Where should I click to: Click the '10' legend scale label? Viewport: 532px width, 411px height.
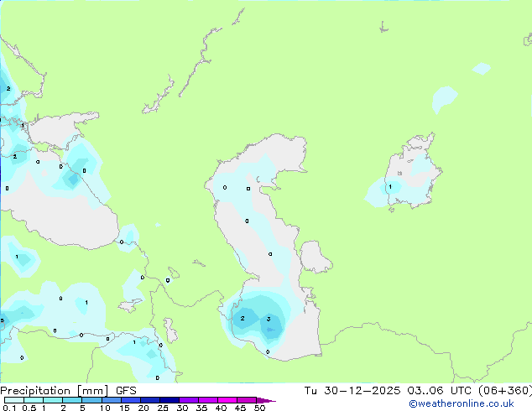pyautogui.click(x=105, y=408)
